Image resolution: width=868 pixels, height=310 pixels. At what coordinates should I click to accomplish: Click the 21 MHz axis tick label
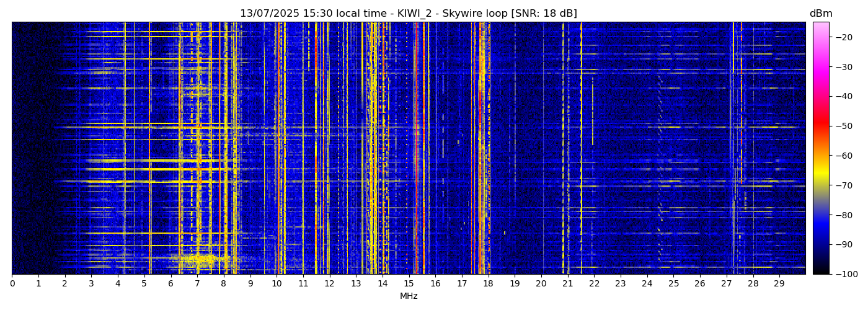(x=567, y=283)
